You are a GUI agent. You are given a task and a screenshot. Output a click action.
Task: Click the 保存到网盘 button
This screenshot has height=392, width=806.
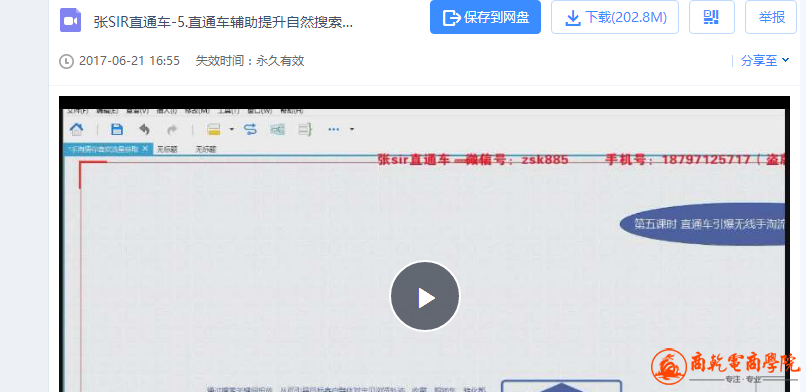pyautogui.click(x=485, y=17)
